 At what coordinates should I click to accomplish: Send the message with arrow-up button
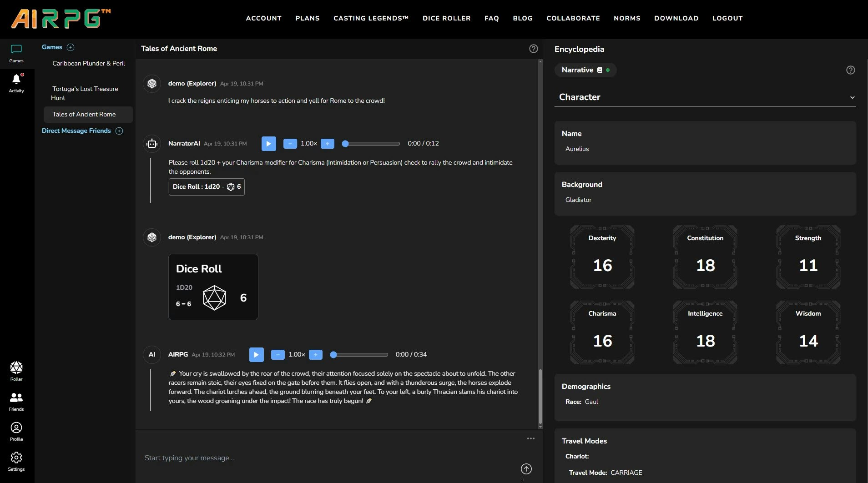(x=526, y=469)
